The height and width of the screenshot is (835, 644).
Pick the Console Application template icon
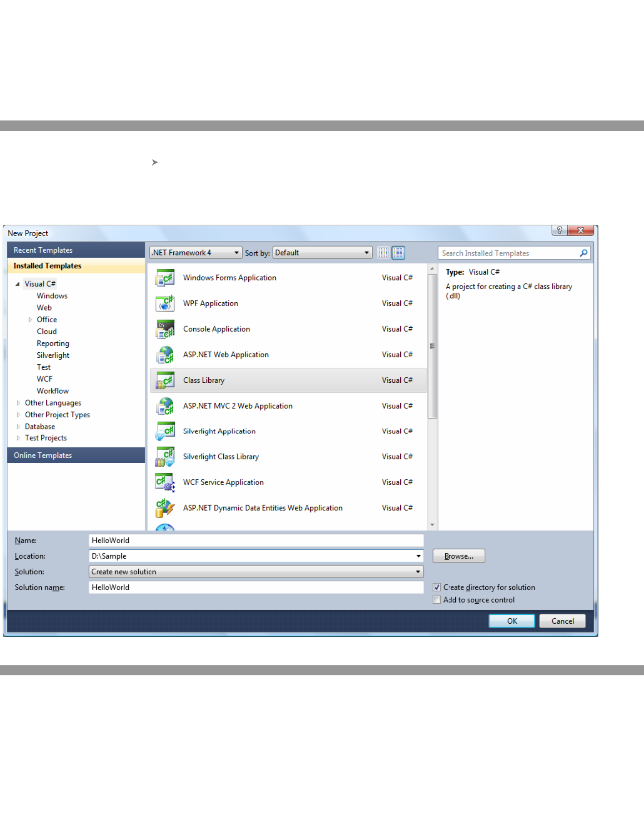165,329
